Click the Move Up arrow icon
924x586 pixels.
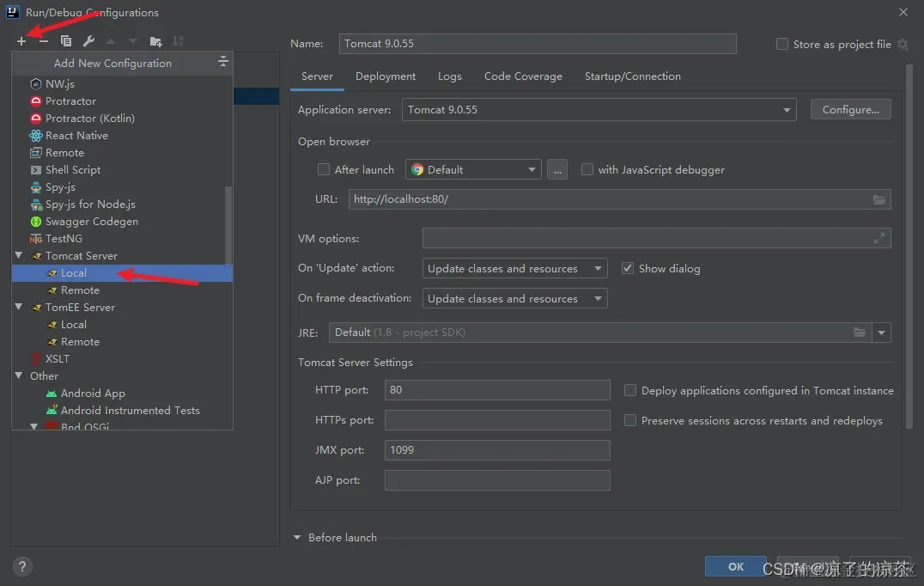pos(111,41)
